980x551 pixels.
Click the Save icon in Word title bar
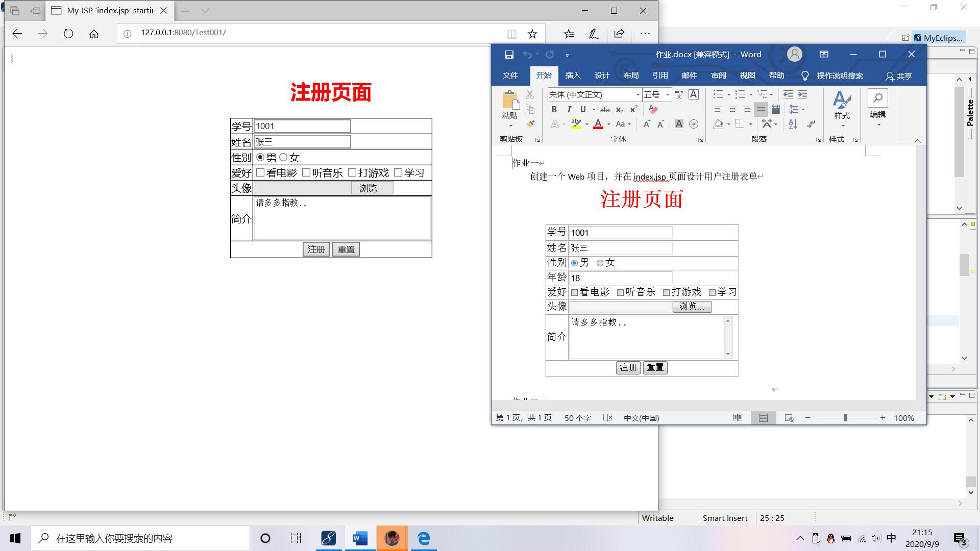tap(509, 55)
